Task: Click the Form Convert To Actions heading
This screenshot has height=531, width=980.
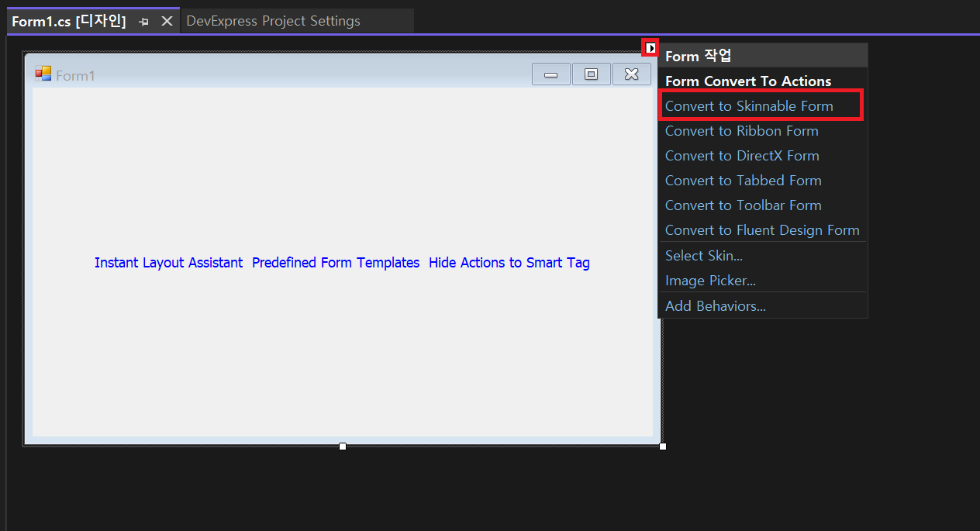Action: point(748,81)
